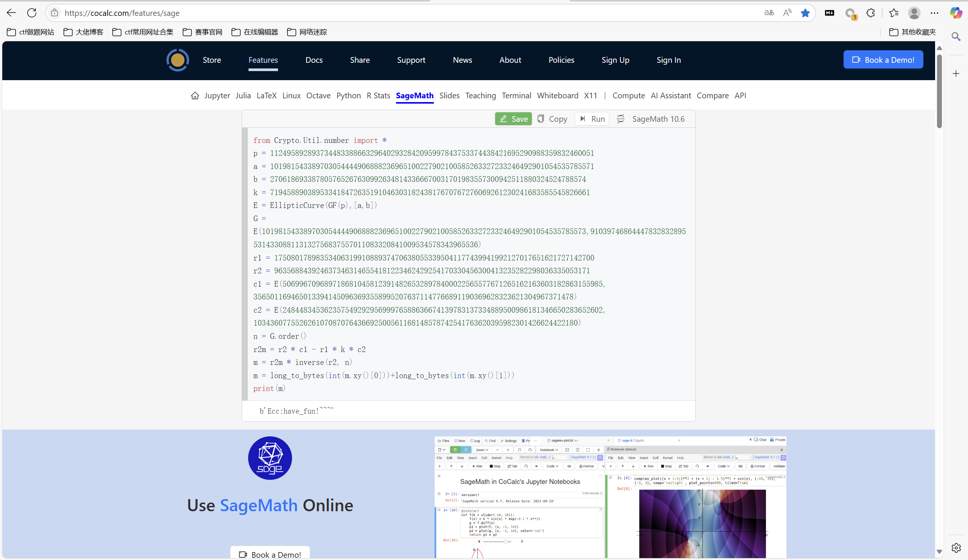
Task: Open the 网络迷踪 bookmark folder
Action: 307,32
